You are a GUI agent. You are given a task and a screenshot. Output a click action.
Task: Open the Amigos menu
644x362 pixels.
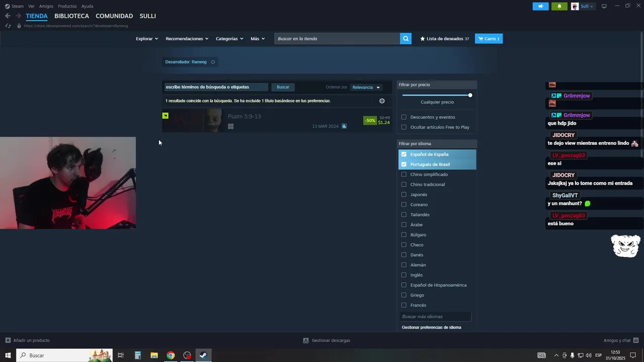(x=46, y=6)
